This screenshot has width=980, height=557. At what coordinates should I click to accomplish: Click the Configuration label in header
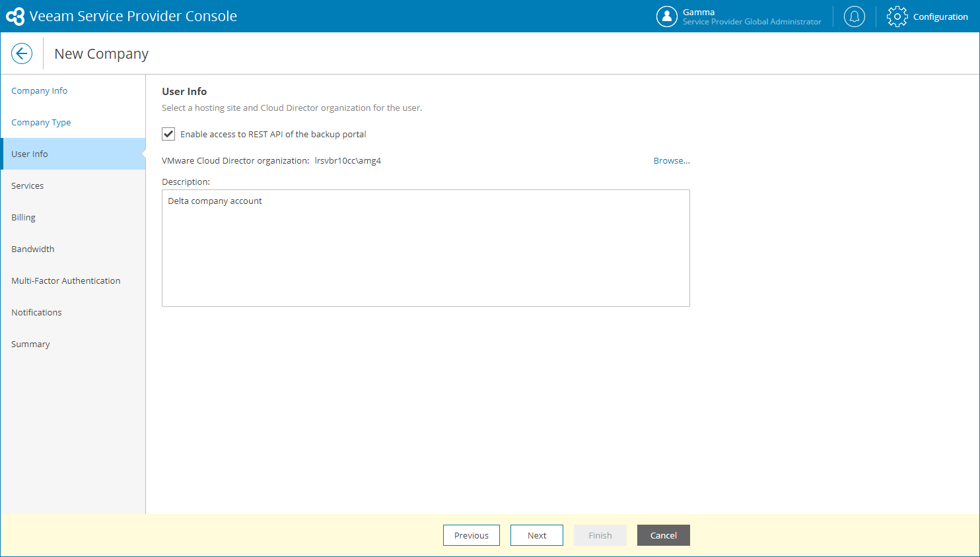point(940,16)
